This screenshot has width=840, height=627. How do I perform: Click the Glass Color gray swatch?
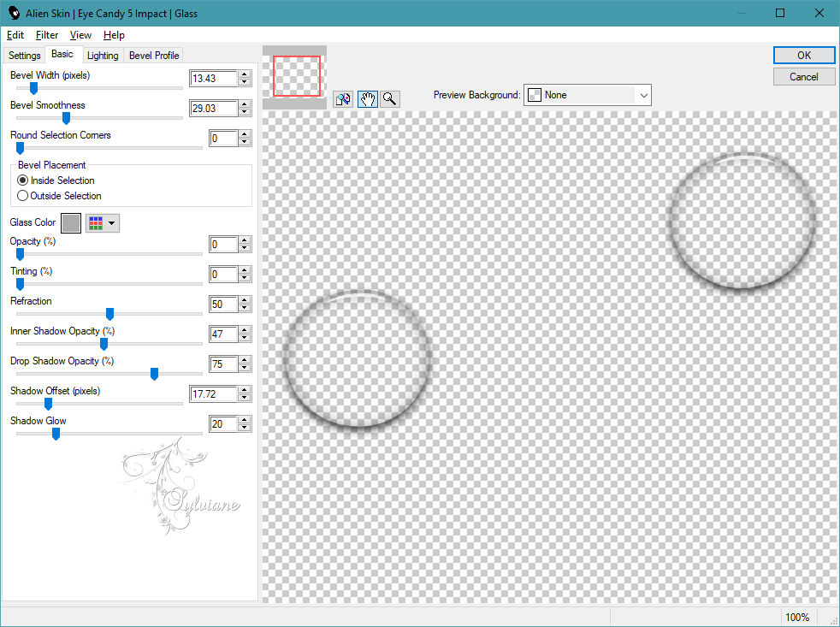point(71,223)
